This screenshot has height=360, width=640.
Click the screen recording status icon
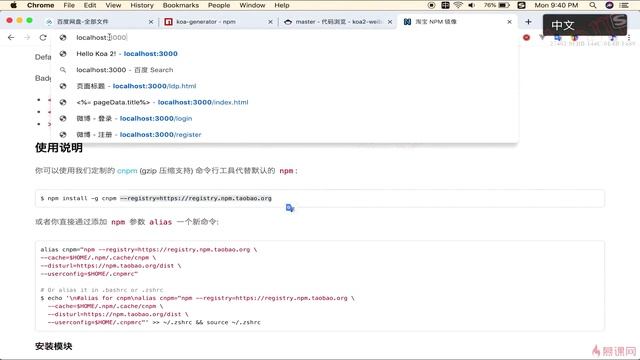point(431,5)
